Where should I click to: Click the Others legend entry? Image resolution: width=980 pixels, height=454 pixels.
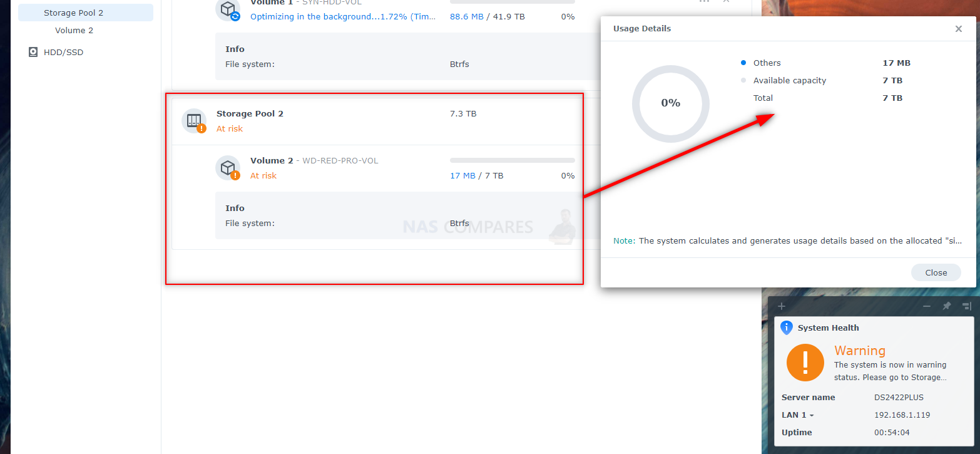[767, 63]
